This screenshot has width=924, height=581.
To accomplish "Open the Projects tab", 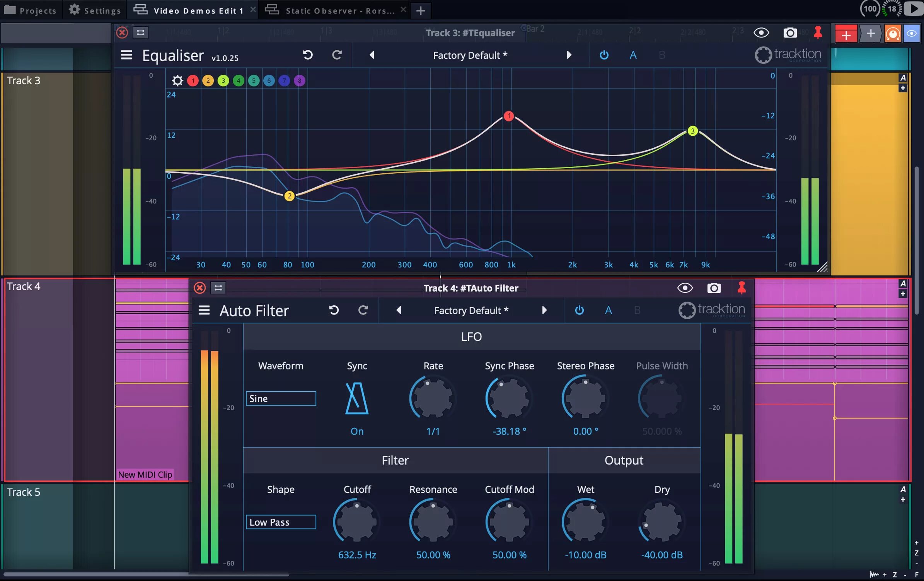I will [31, 10].
